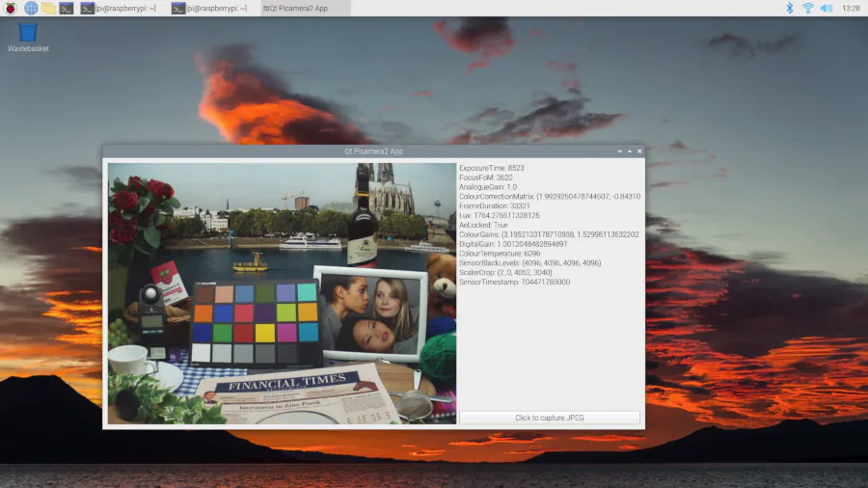Open the File Manager folder icon
The image size is (868, 488).
(x=48, y=8)
